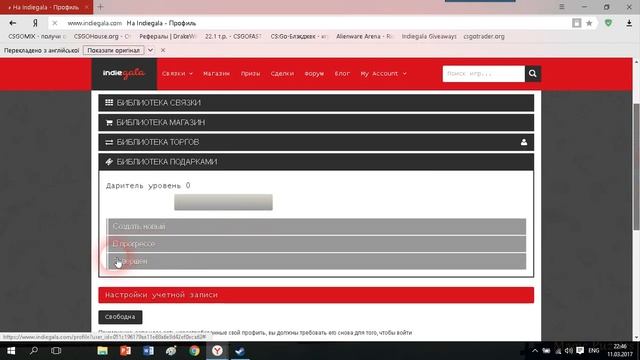
Task: Stop page loading with X icon
Action: pos(55,23)
